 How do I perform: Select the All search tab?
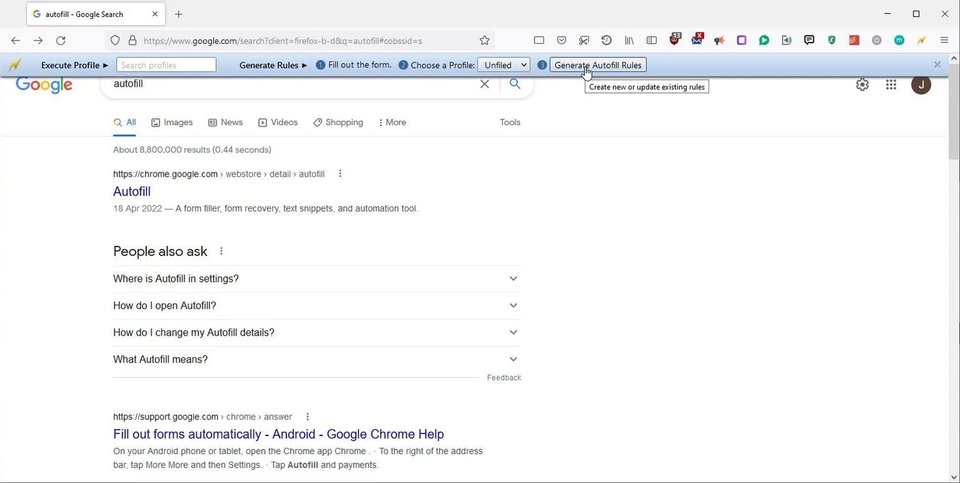click(125, 122)
